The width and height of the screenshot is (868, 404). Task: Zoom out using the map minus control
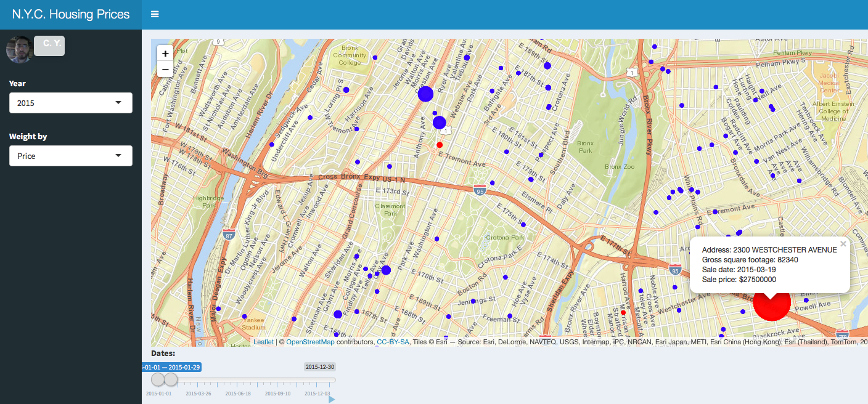tap(165, 69)
